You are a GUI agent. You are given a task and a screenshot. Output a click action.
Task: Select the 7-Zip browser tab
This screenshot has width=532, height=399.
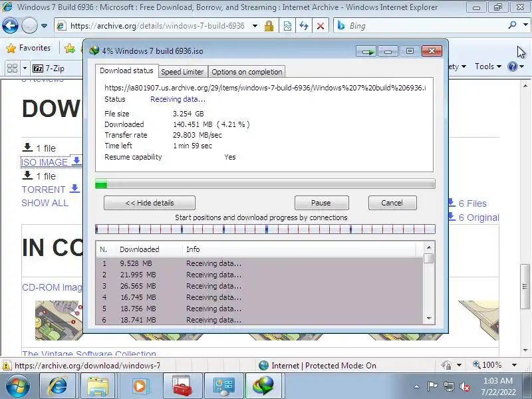point(56,68)
